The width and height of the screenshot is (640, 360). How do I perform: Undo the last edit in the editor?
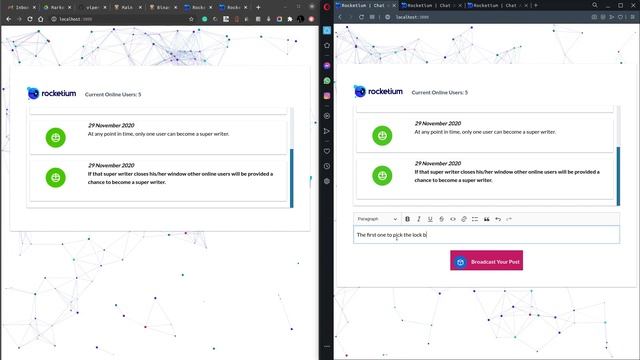(x=498, y=219)
